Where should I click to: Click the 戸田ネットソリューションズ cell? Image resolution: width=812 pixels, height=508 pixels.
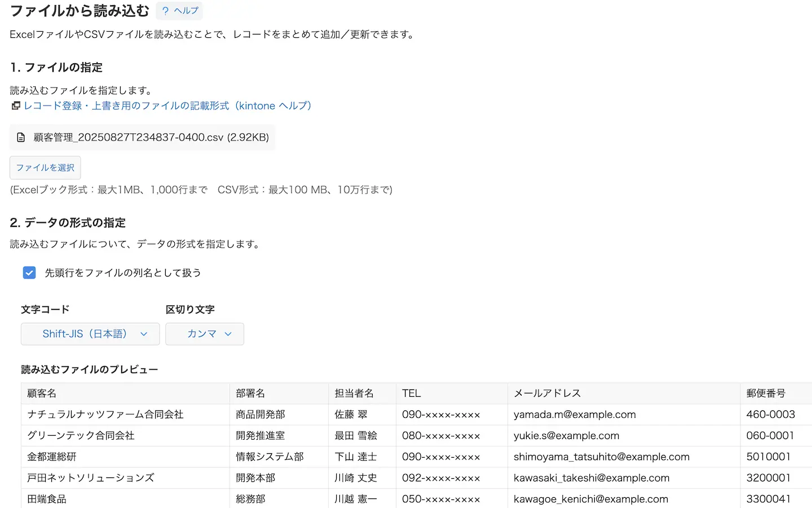coord(90,478)
